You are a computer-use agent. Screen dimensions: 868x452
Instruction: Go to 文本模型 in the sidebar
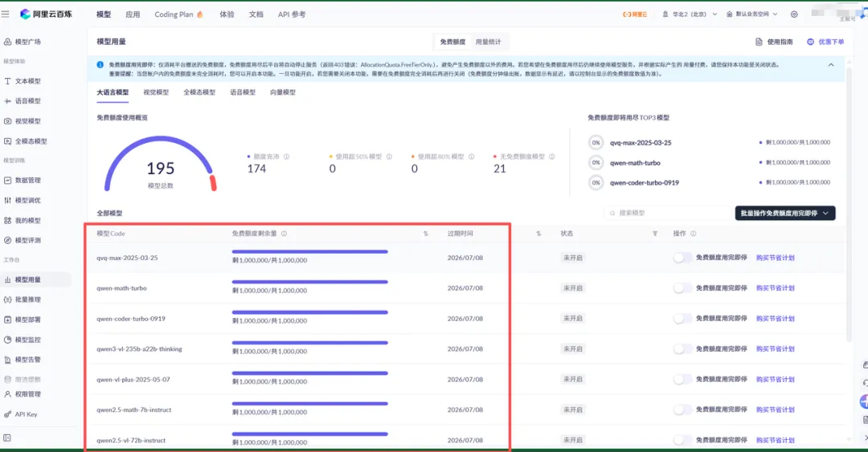(x=23, y=81)
